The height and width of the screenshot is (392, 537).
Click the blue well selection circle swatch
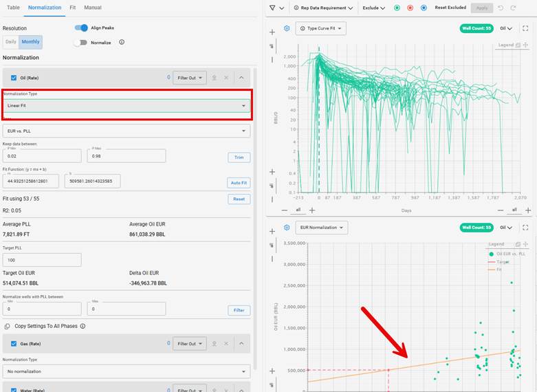click(424, 8)
